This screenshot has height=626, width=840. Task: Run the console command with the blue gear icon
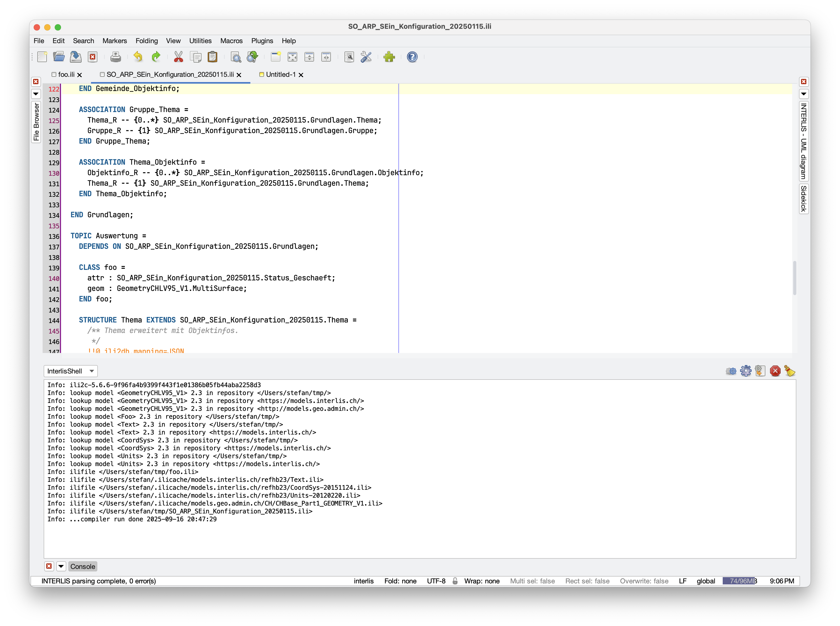pos(745,371)
